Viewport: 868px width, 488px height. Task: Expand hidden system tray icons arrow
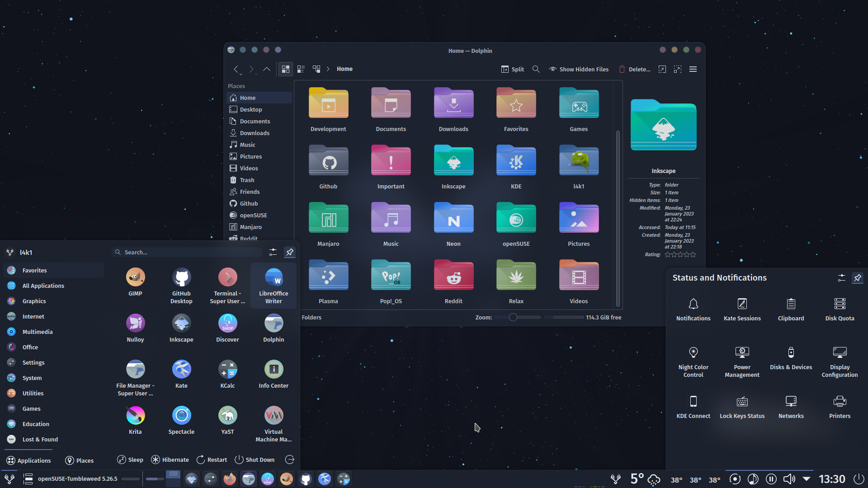[807, 479]
